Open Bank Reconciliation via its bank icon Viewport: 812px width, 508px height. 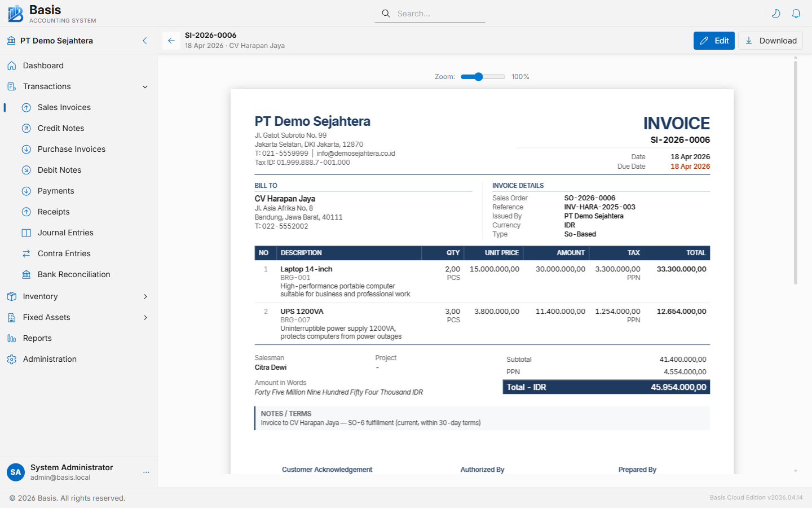[26, 274]
